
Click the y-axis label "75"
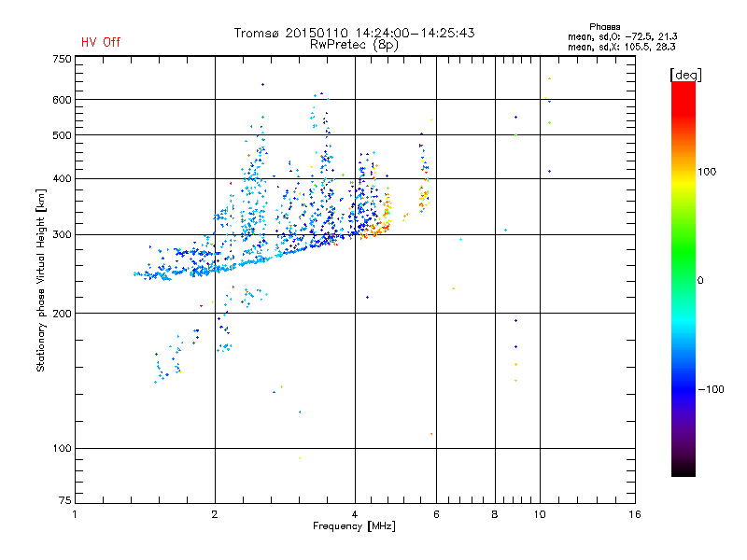64,500
